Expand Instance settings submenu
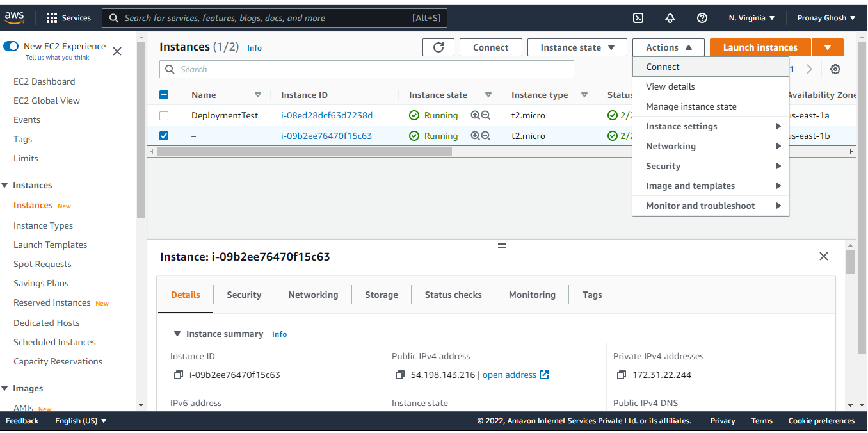This screenshot has height=433, width=868. 711,126
